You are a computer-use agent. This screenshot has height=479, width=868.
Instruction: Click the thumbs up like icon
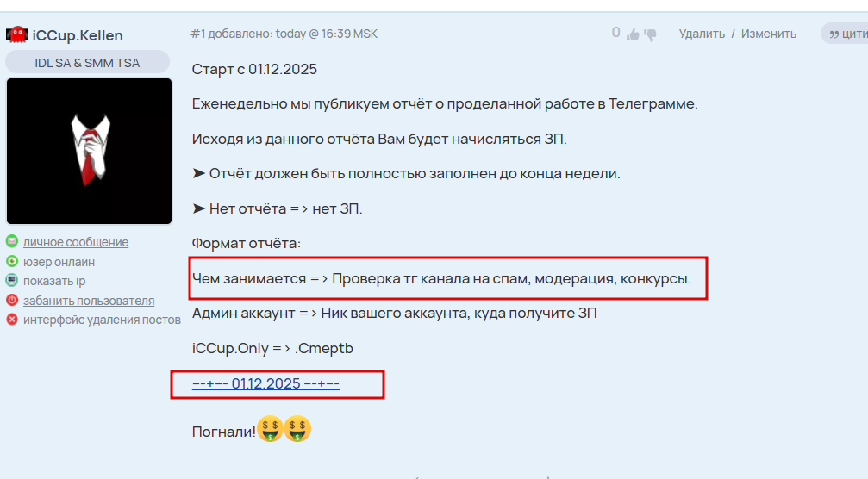[x=632, y=34]
